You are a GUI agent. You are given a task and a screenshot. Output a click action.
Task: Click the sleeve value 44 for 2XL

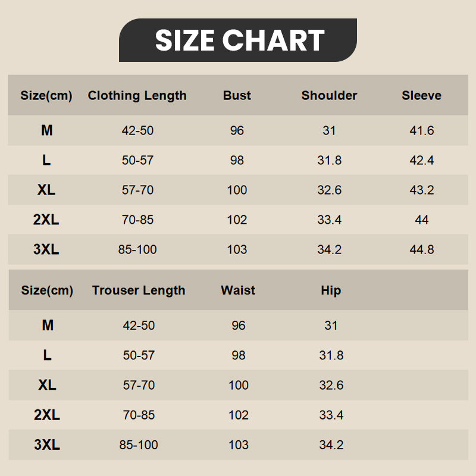(421, 220)
